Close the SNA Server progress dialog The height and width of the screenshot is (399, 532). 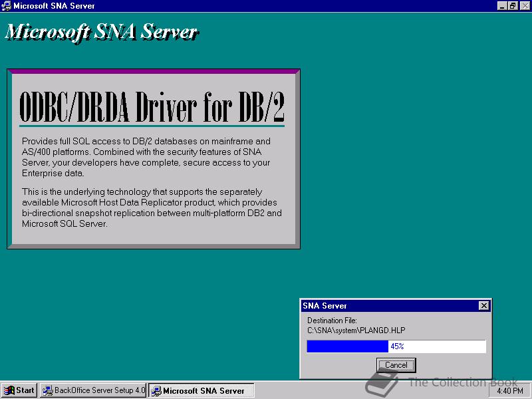(484, 306)
